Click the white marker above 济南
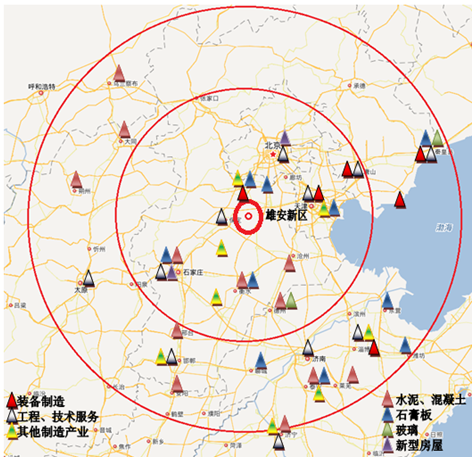The width and height of the screenshot is (474, 459). tap(308, 348)
